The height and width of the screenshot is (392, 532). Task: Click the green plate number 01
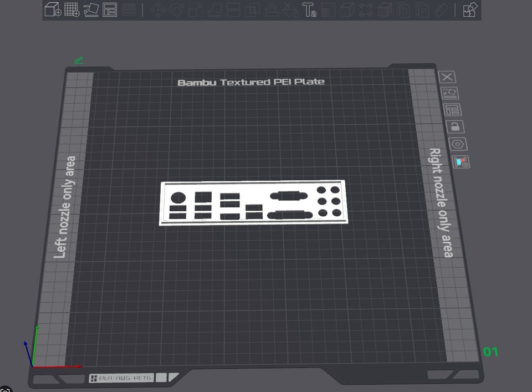(490, 352)
